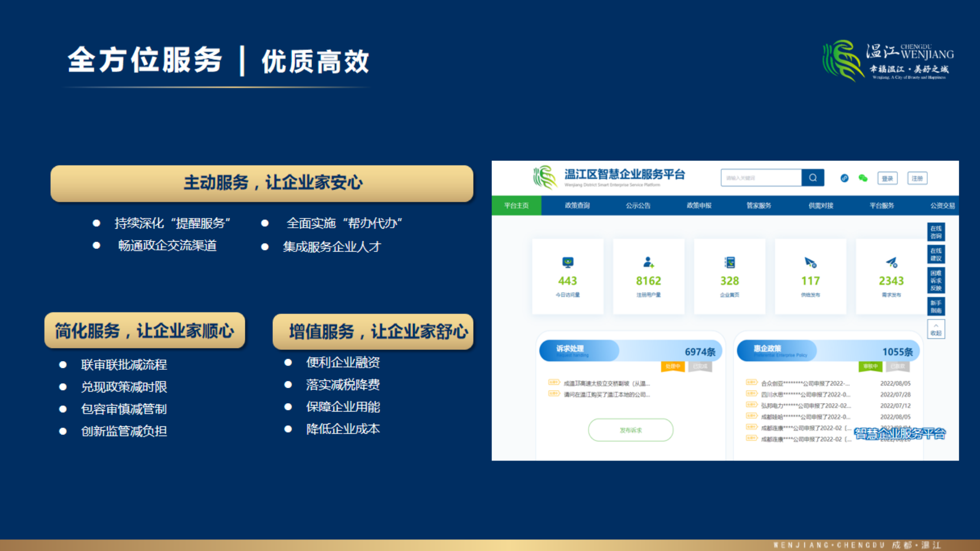This screenshot has height=551, width=980.
Task: Click the monitor icon above 443
Action: [568, 262]
